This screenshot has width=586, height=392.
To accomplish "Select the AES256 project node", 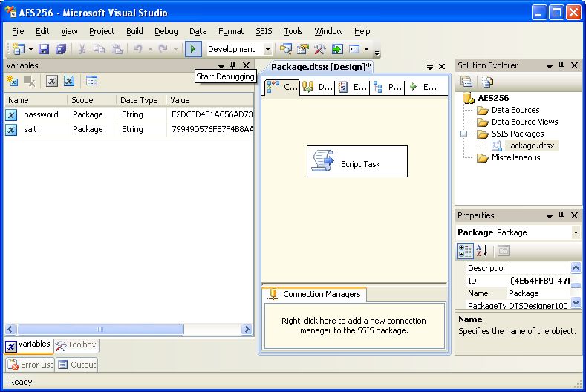I will click(x=493, y=98).
